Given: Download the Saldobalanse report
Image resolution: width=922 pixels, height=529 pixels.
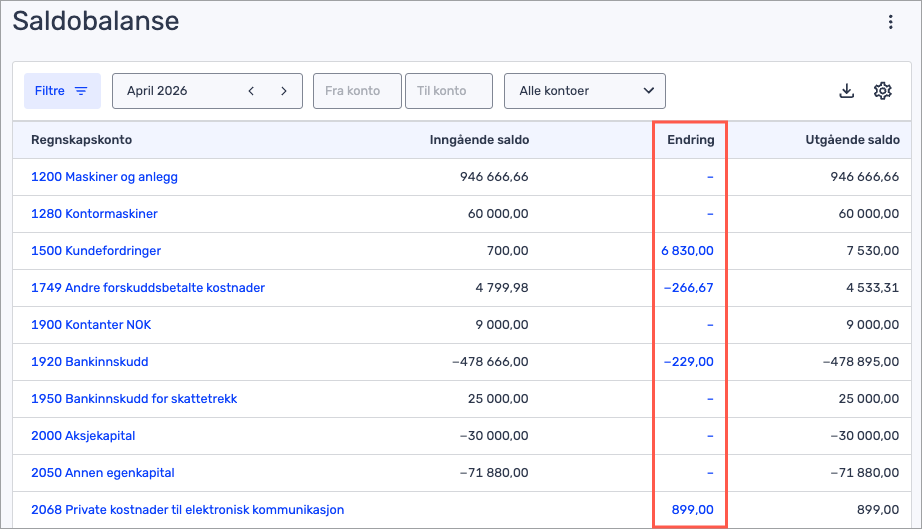Looking at the screenshot, I should [846, 91].
